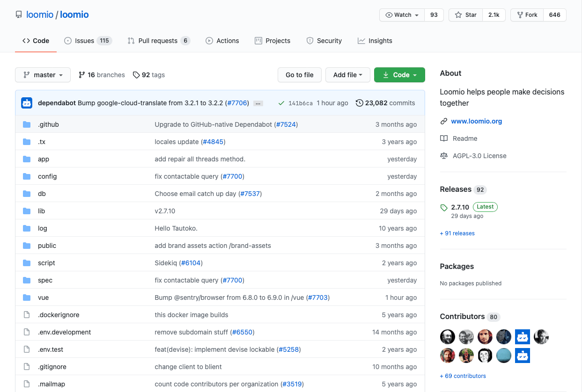
Task: Open the log folder
Action: (43, 228)
